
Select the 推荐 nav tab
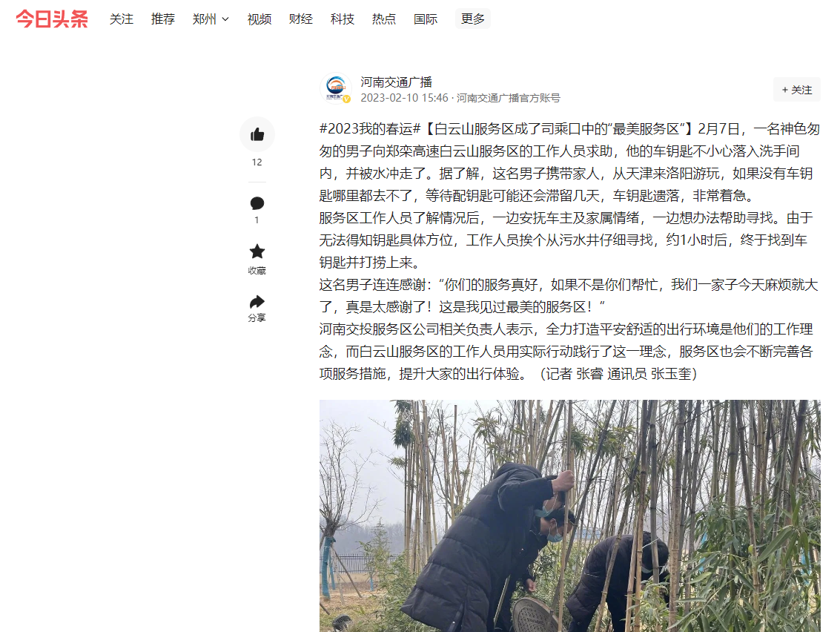(x=163, y=19)
